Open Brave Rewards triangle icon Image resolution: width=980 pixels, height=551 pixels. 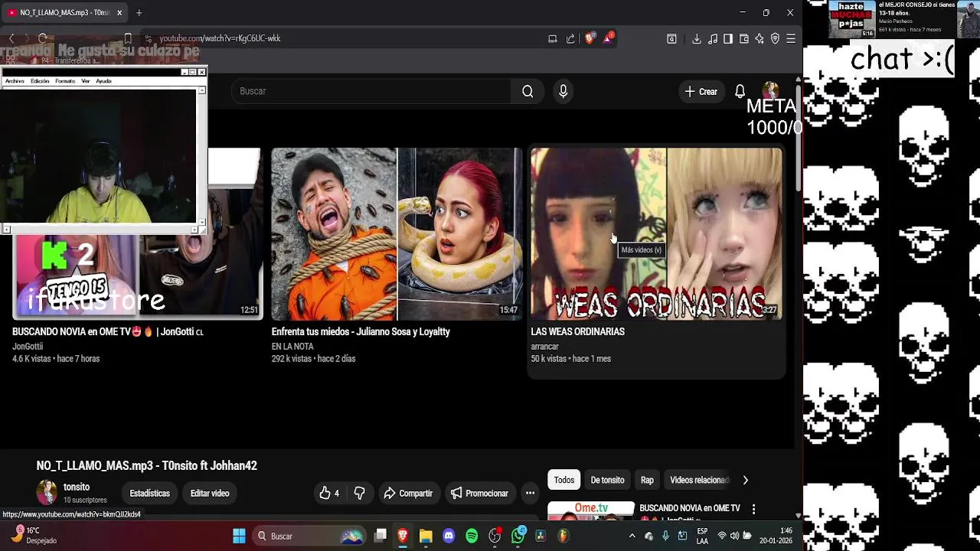pos(608,38)
